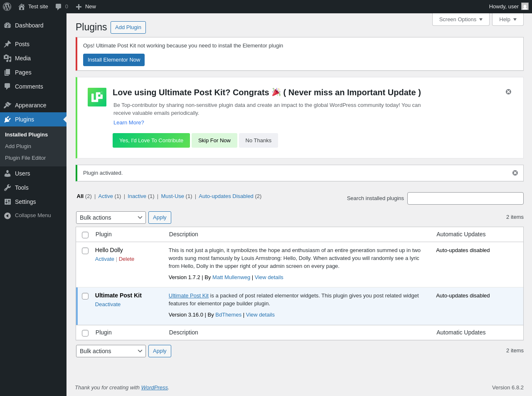Open the bottom Bulk actions dropdown

pyautogui.click(x=111, y=351)
